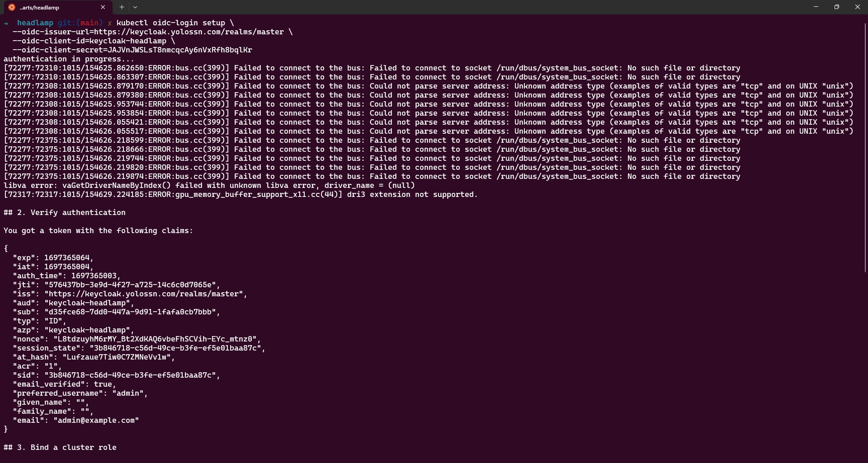Close the ..arts/headlamp tab

click(103, 7)
